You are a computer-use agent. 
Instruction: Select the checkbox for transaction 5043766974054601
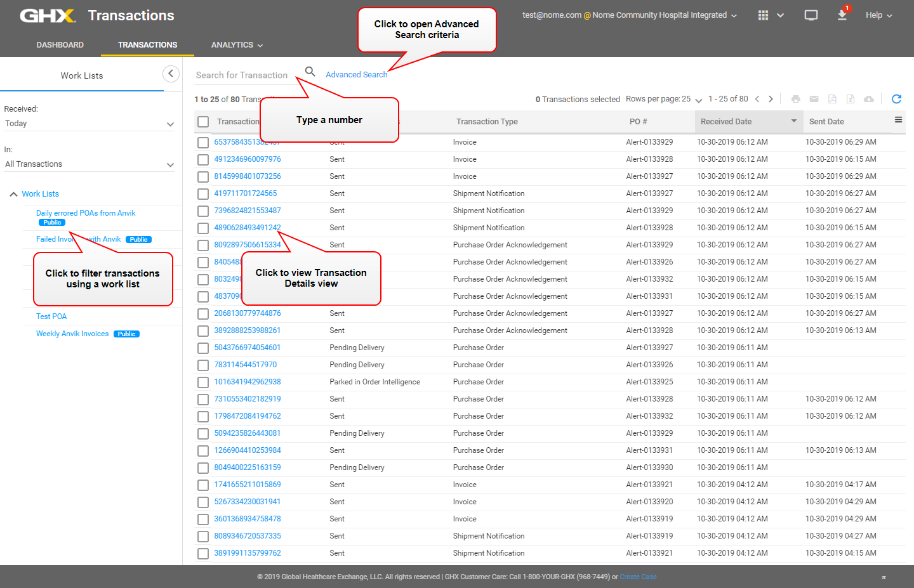tap(203, 348)
